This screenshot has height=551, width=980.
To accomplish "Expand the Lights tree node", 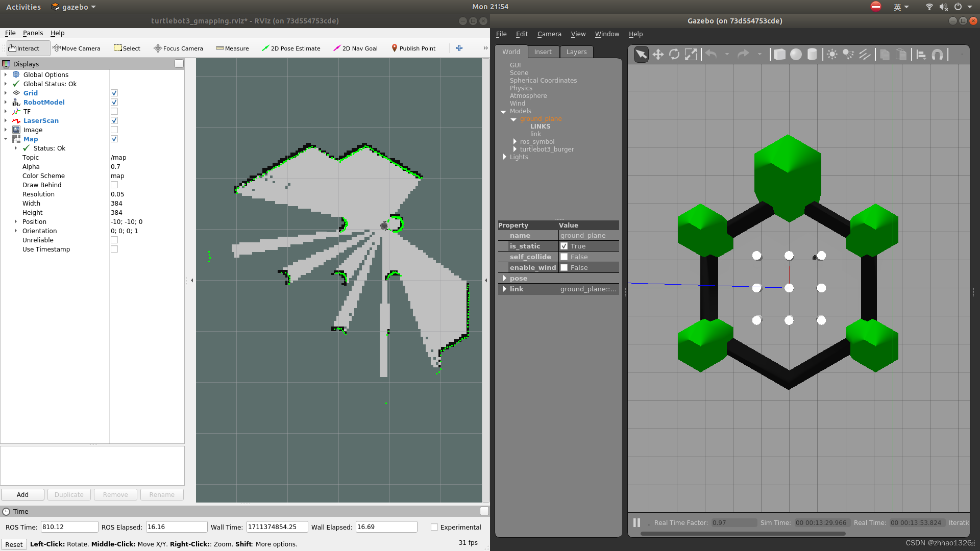I will click(x=504, y=157).
